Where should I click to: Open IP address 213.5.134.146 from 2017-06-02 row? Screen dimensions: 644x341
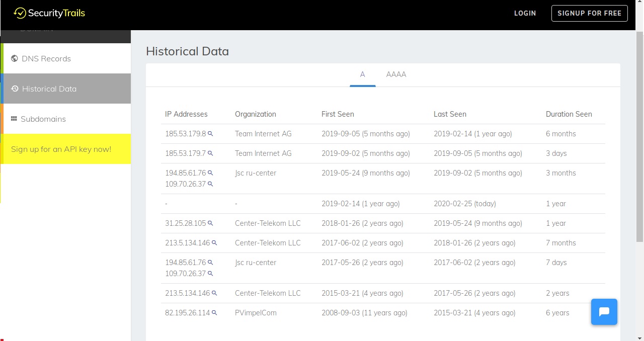coord(187,243)
